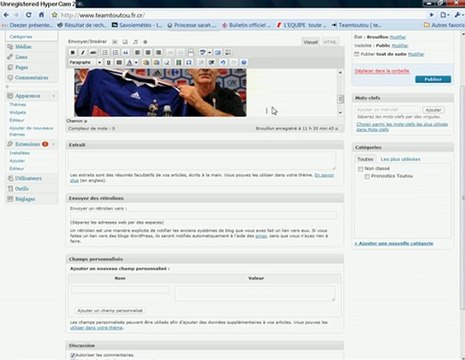Apply strikethrough (ABC) formatting
465x360 pixels.
tap(93, 52)
